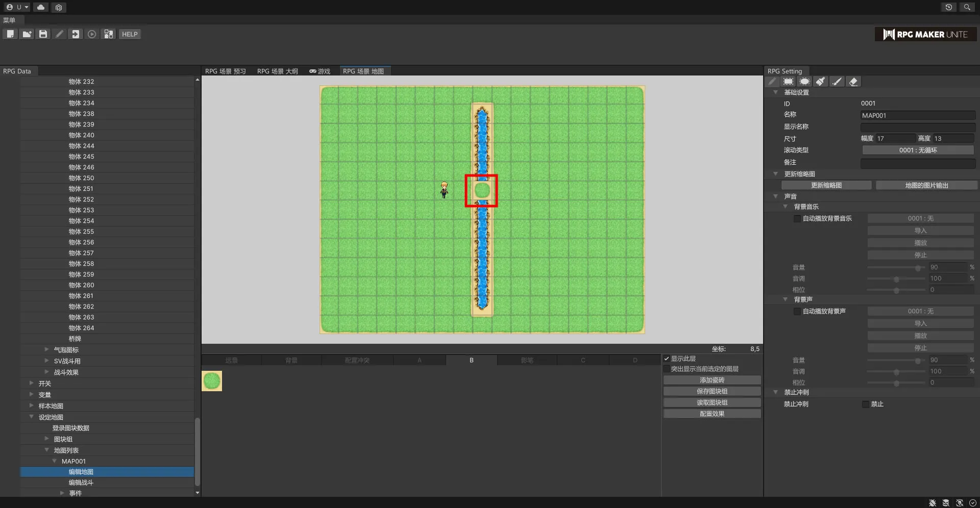Click the 添加瓷砖 button
Screen dimensions: 980x508
[x=712, y=380]
